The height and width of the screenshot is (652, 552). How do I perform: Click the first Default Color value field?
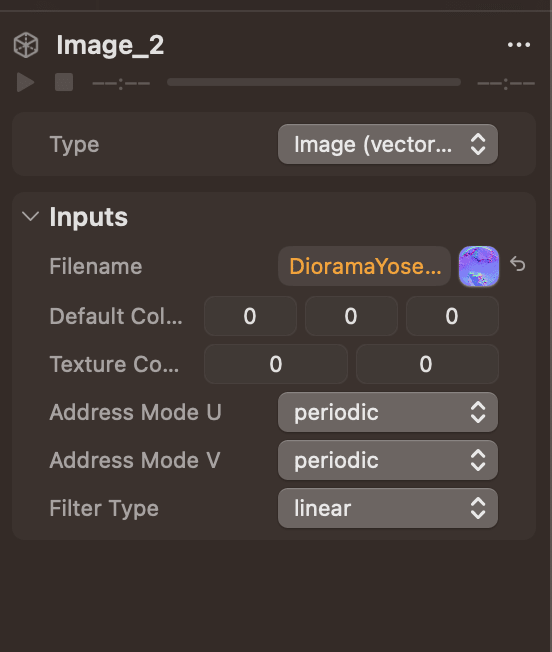tap(250, 316)
